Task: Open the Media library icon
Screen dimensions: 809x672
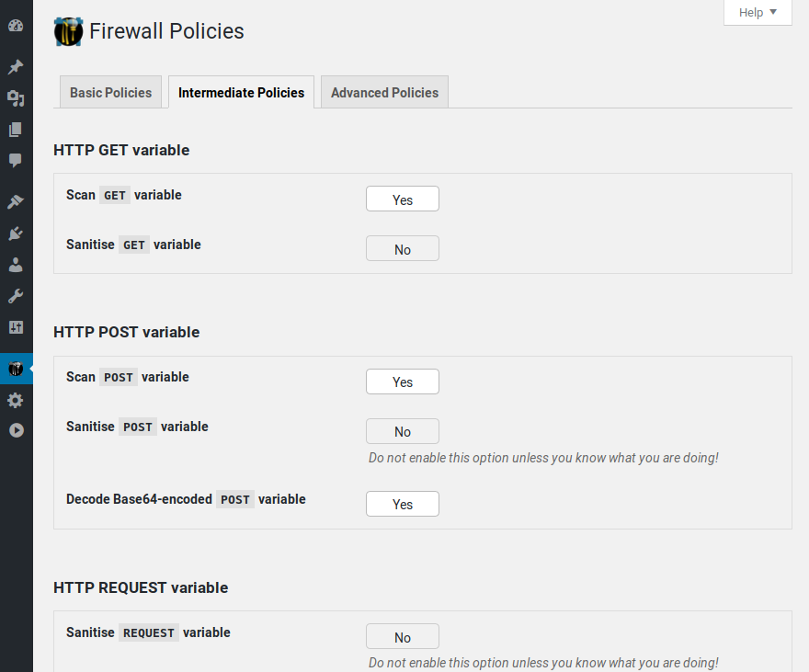Action: [x=16, y=98]
